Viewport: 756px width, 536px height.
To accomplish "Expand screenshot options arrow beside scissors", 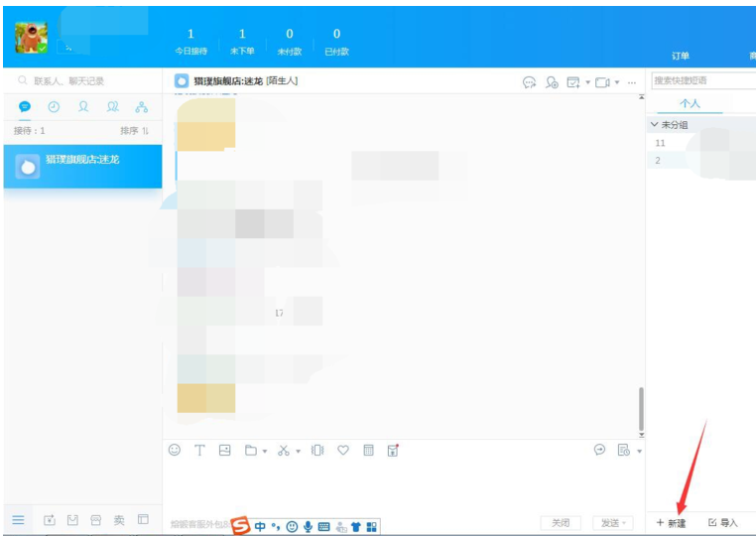I will [x=298, y=452].
